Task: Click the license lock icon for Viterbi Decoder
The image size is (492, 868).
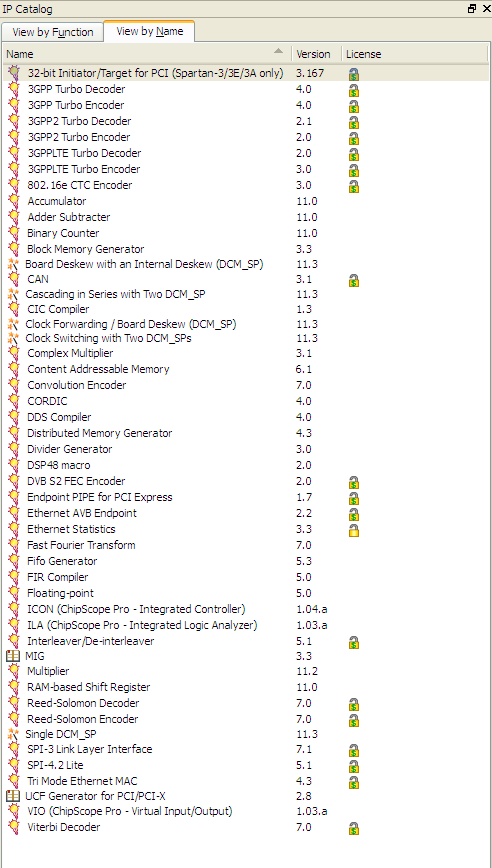Action: [354, 828]
